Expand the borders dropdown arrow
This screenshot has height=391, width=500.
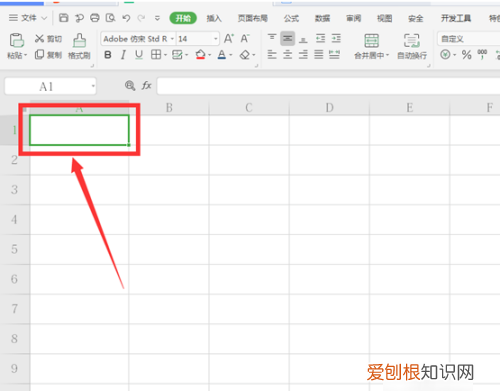point(165,55)
